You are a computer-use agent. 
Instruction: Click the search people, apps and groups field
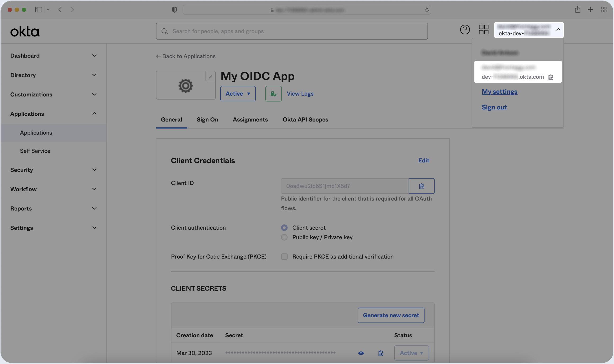[291, 31]
